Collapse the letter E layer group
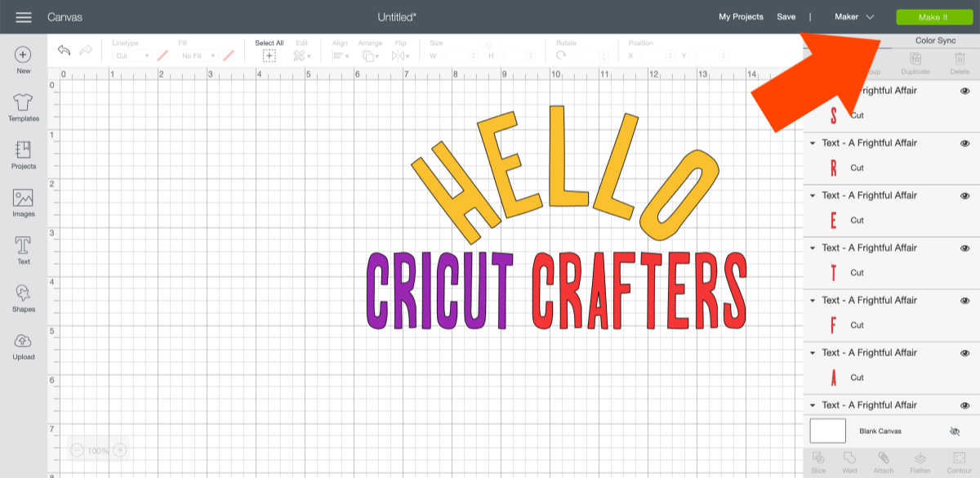This screenshot has height=478, width=980. pyautogui.click(x=813, y=196)
